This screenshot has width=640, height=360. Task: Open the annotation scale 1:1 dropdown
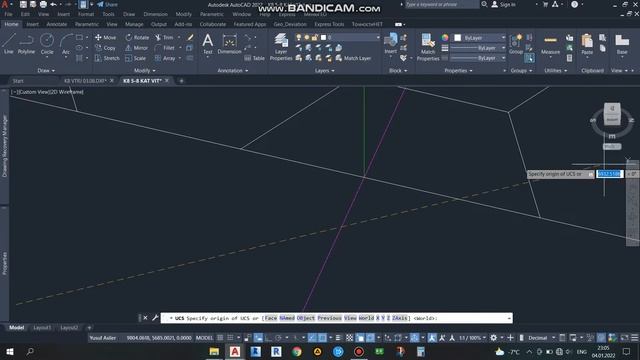click(x=472, y=338)
